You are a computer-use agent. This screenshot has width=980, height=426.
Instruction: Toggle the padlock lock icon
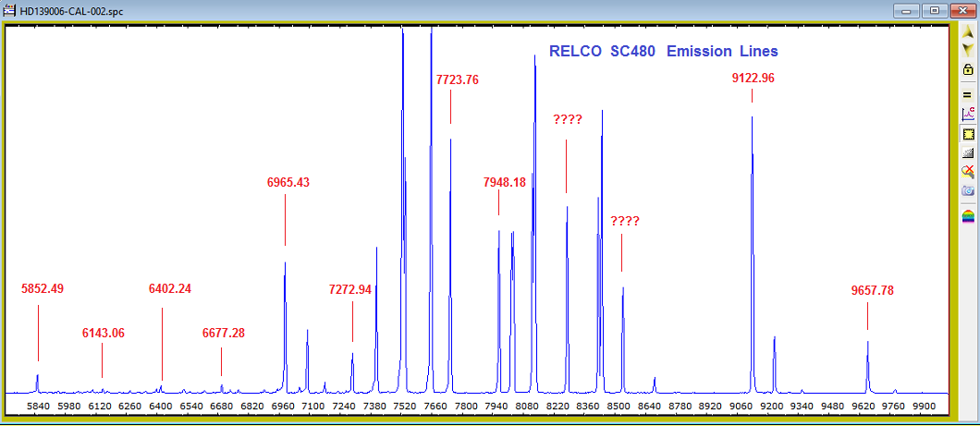[967, 69]
